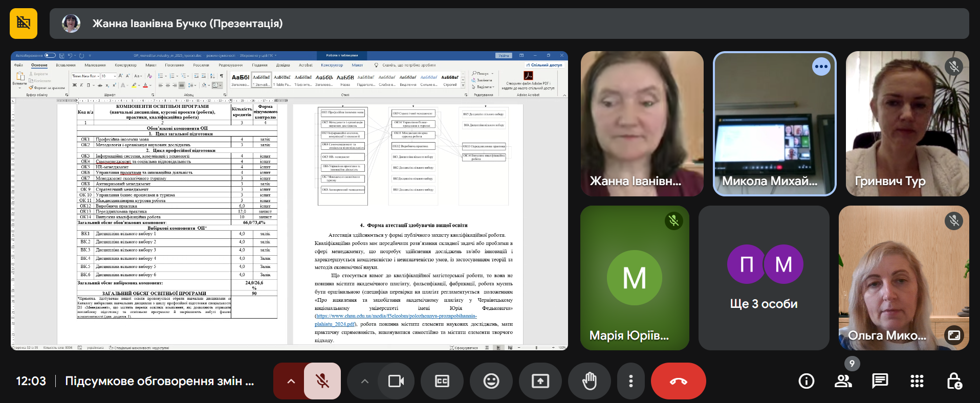The height and width of the screenshot is (403, 980).
Task: Open more options in the Meet control bar
Action: click(x=630, y=381)
